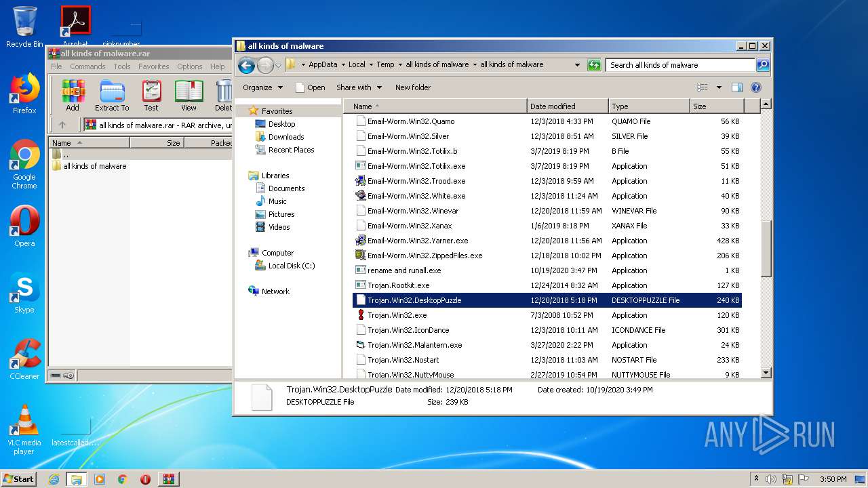Show hidden system tray icons
Viewport: 868px width, 488px height.
click(x=757, y=479)
